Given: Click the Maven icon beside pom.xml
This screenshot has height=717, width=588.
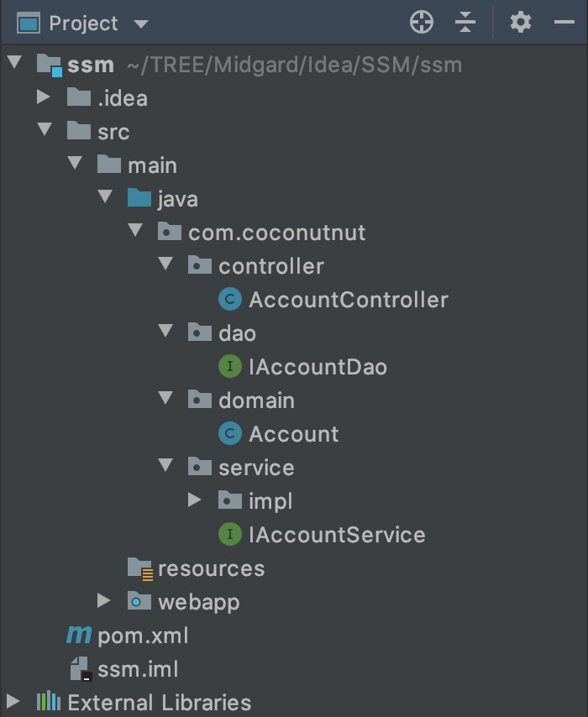Looking at the screenshot, I should point(79,636).
